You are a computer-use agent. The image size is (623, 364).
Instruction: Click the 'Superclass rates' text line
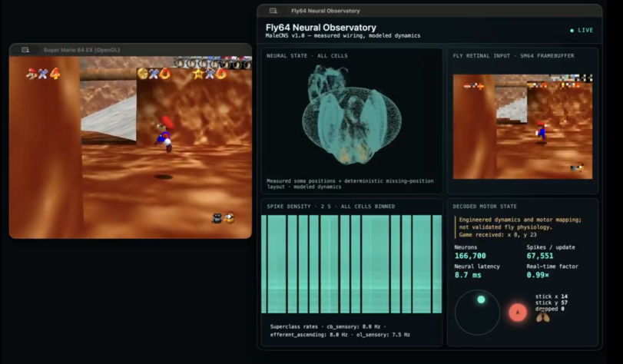tap(328, 326)
